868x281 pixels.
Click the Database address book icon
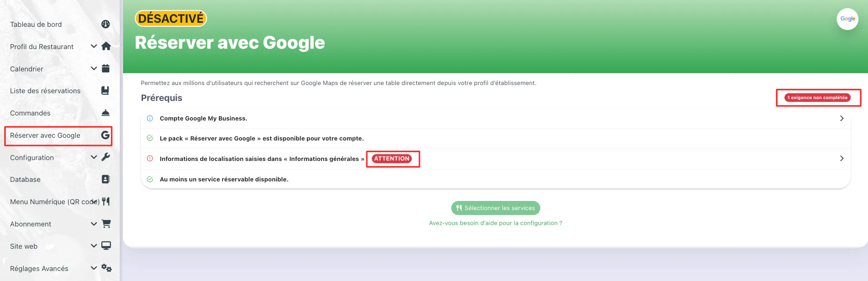pos(106,179)
